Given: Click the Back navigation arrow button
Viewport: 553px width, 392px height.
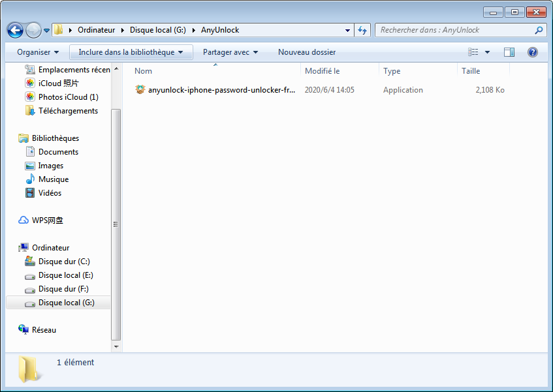Looking at the screenshot, I should (x=15, y=30).
